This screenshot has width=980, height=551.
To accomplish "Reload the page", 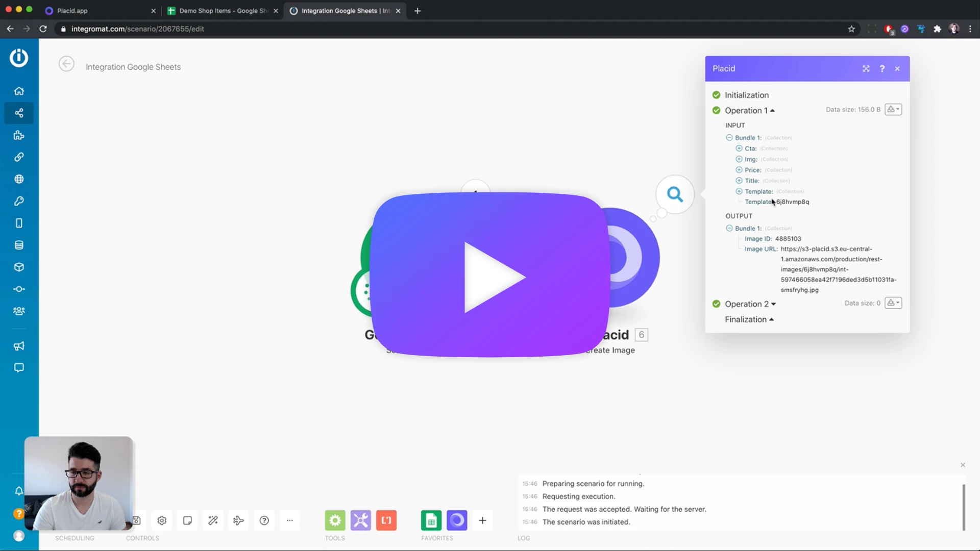I will pos(43,29).
